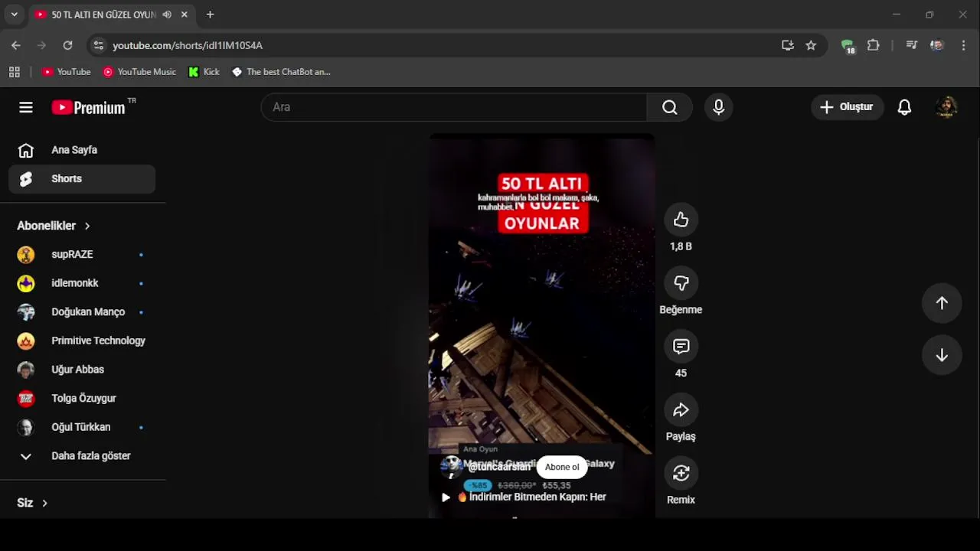Viewport: 980px width, 551px height.
Task: Go to the previous Short with up arrow
Action: click(x=942, y=303)
